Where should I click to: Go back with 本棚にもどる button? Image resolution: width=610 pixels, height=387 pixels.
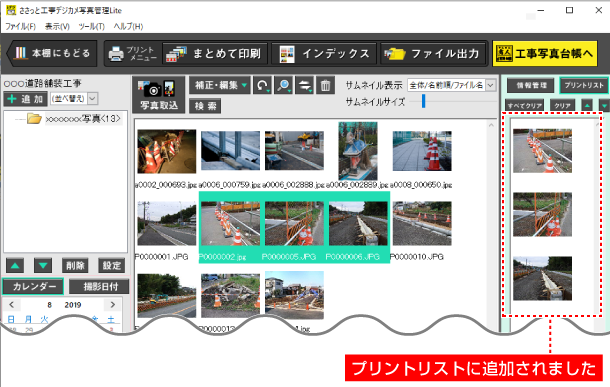click(x=52, y=53)
